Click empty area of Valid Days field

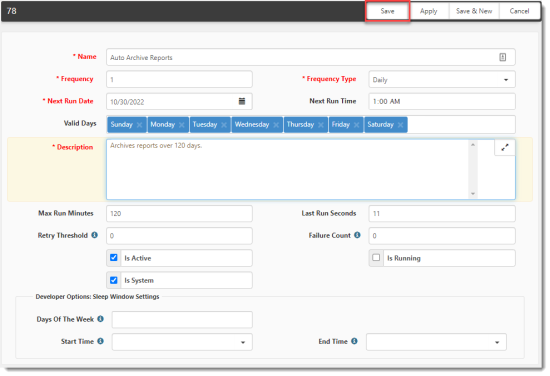(x=461, y=125)
